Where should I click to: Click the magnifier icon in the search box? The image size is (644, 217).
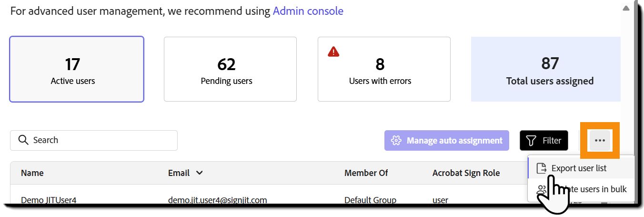click(23, 140)
